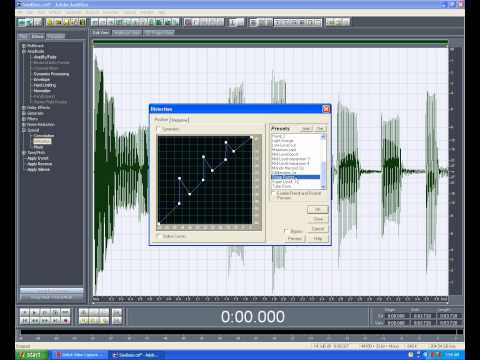Viewport: 480px width, 360px height.
Task: Click Zoom Out Full button
Action: tap(104, 312)
